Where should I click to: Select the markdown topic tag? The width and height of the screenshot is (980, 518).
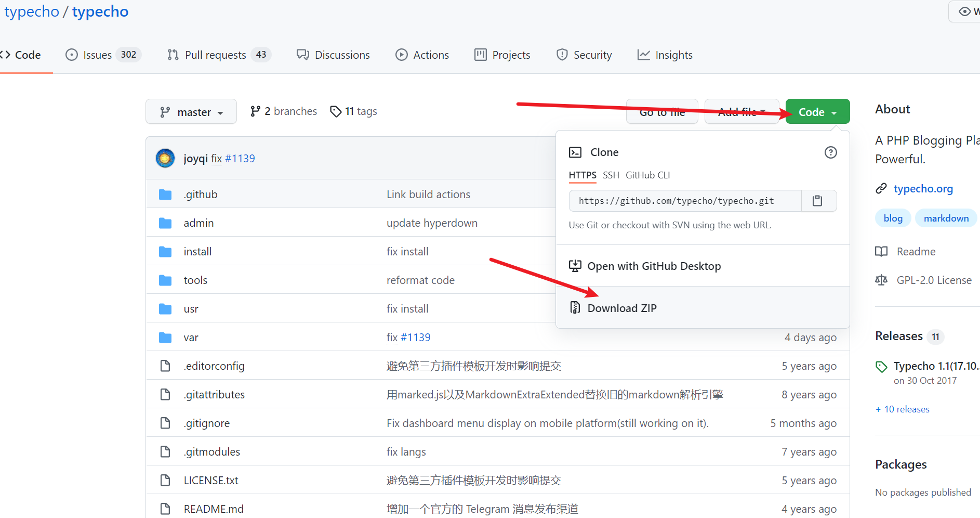click(x=946, y=218)
